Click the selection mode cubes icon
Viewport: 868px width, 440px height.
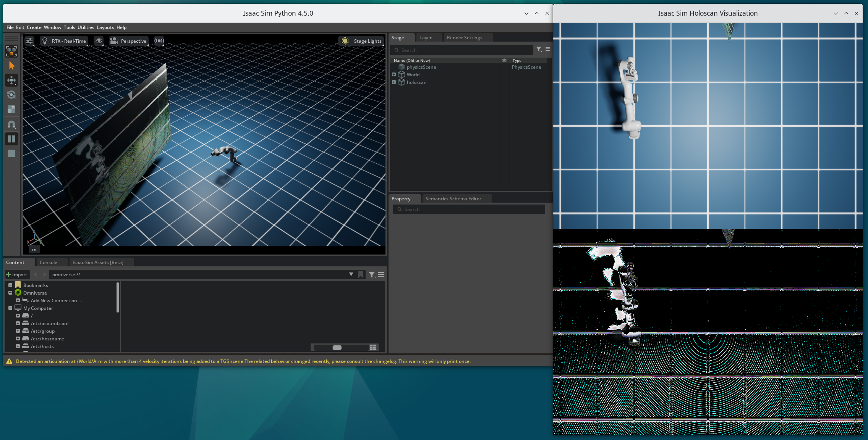[x=11, y=51]
